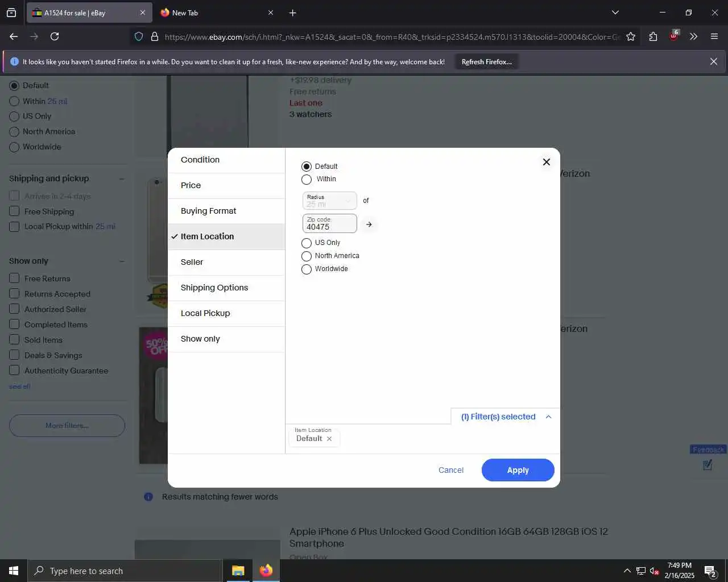Click the Firefox taskbar icon
Image resolution: width=728 pixels, height=582 pixels.
click(x=266, y=571)
